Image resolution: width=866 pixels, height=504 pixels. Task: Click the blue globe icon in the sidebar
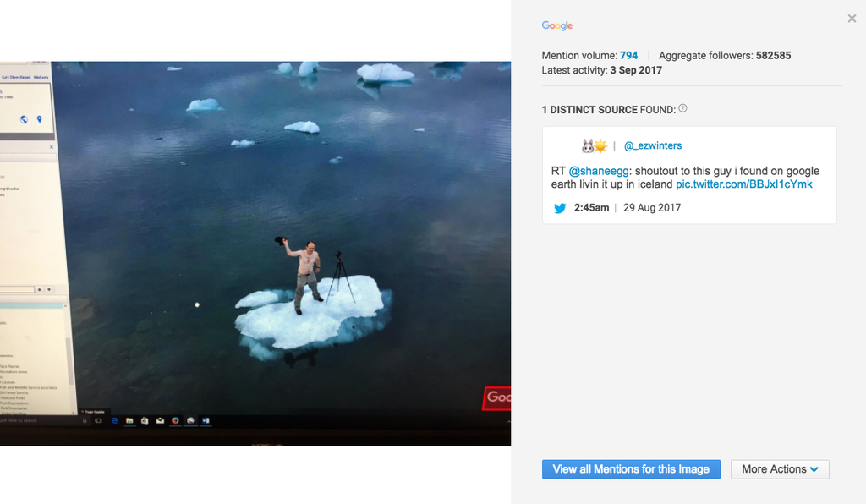[24, 119]
